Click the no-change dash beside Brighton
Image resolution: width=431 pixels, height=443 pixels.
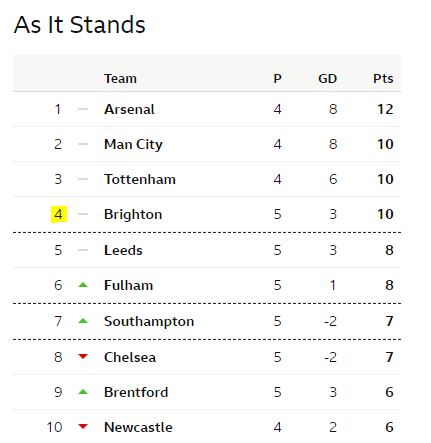(83, 214)
